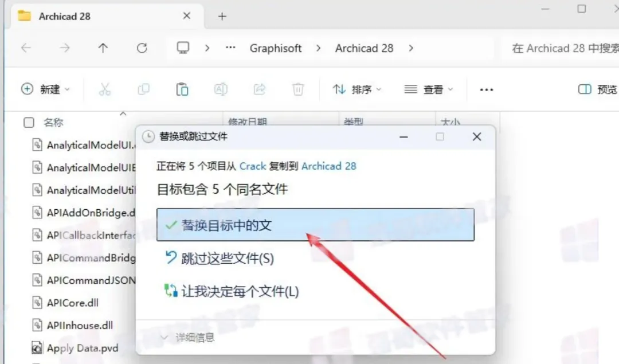The image size is (619, 364).
Task: Choose 替换目标中的文件 replace option
Action: 315,225
